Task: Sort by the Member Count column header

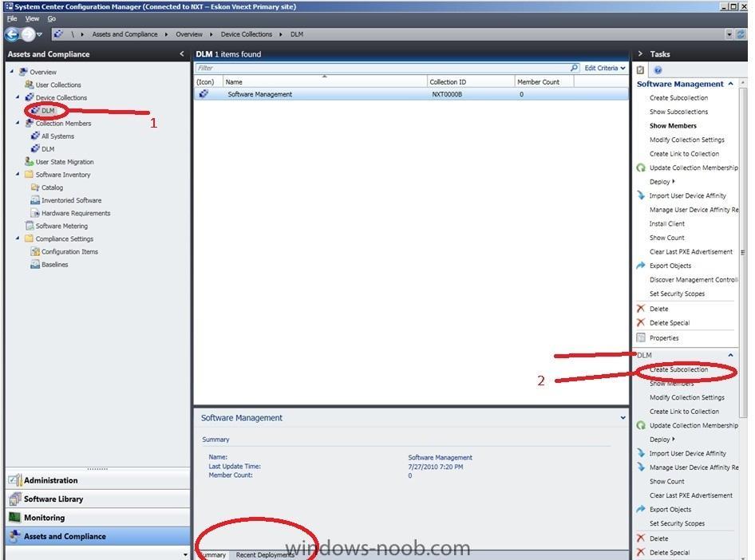Action: [544, 82]
